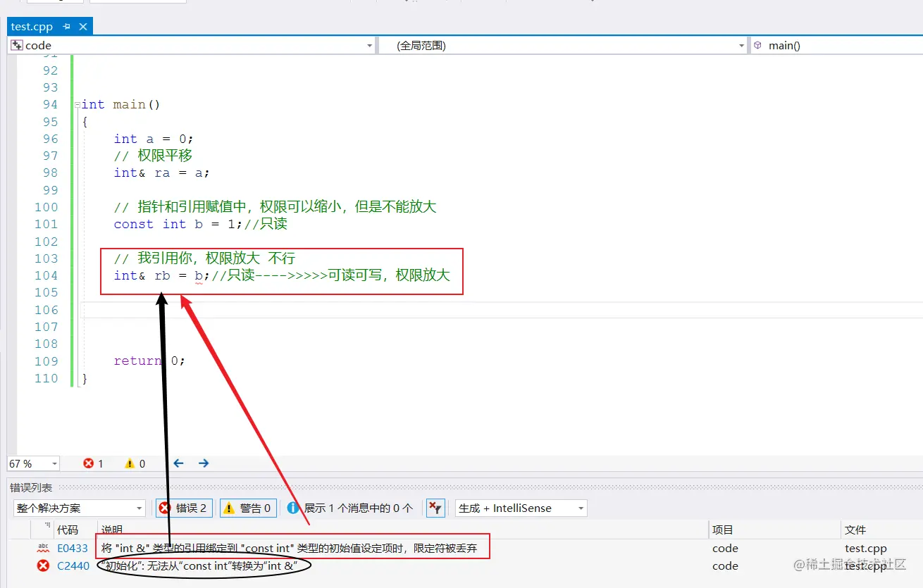Click the red error icon for C2440

pyautogui.click(x=43, y=565)
